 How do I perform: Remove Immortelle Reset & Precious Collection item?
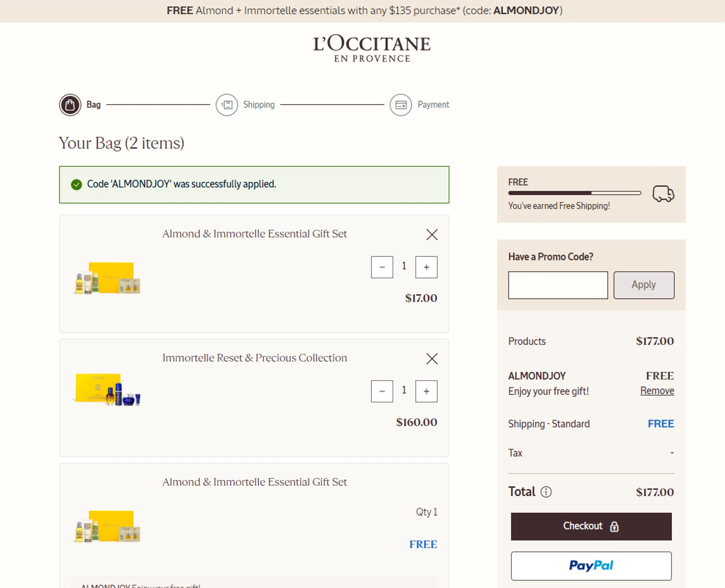(x=432, y=359)
